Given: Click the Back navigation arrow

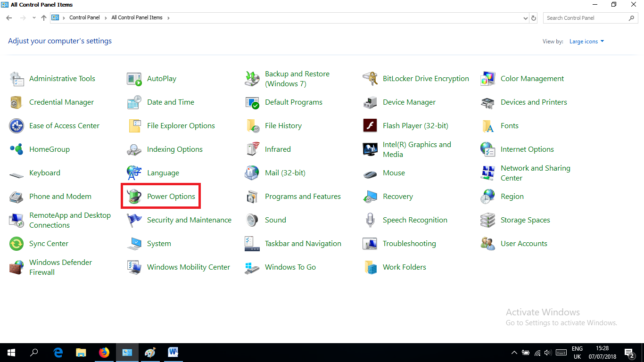Looking at the screenshot, I should (x=9, y=18).
